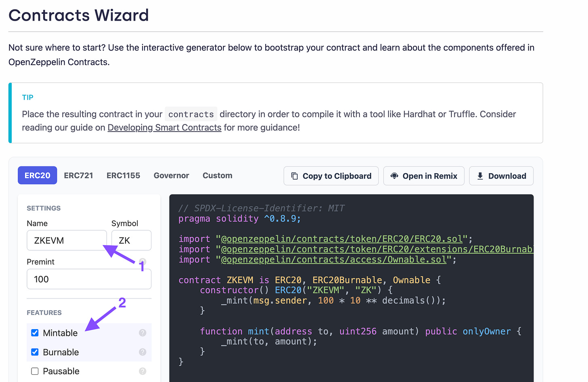Click the _mint(msg.sender, 100 code line

coord(333,301)
